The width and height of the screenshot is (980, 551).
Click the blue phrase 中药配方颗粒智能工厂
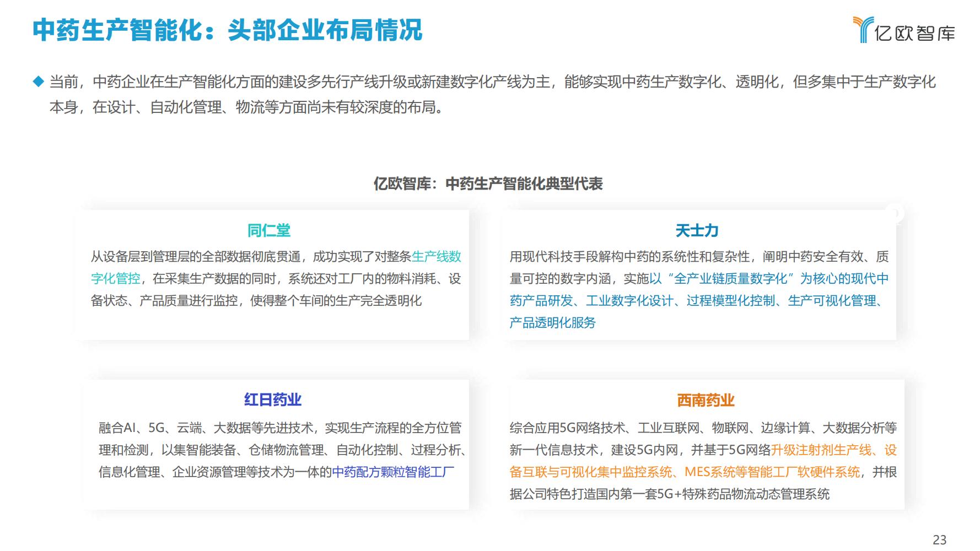(393, 472)
